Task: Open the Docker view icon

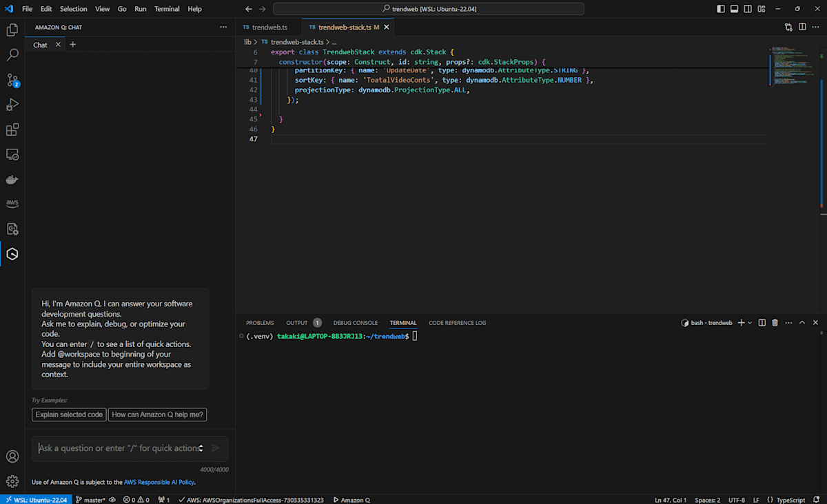Action: coord(12,180)
